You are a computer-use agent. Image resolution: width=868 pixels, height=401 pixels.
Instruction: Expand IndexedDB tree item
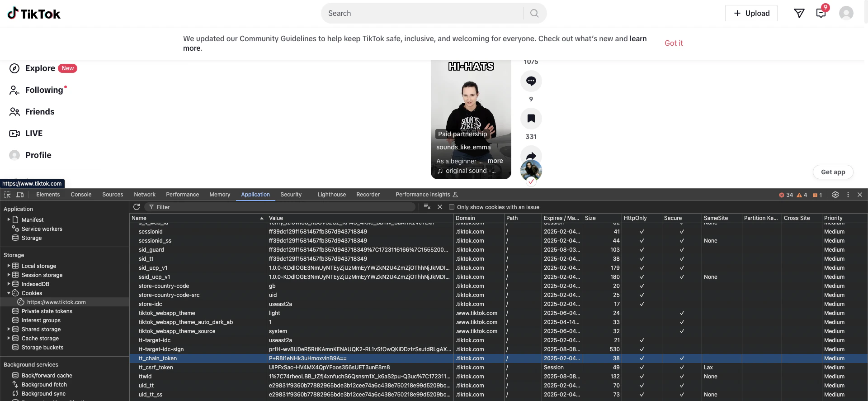point(9,284)
